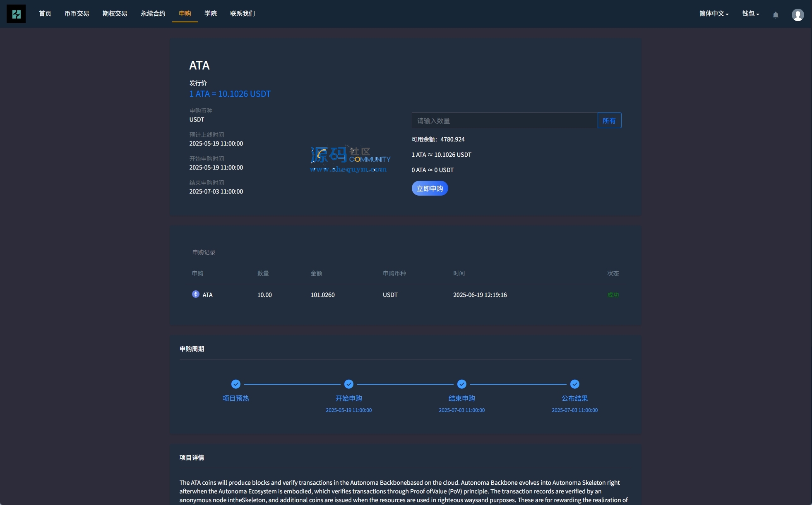Click the 结束申购 step checkmark

coord(462,384)
